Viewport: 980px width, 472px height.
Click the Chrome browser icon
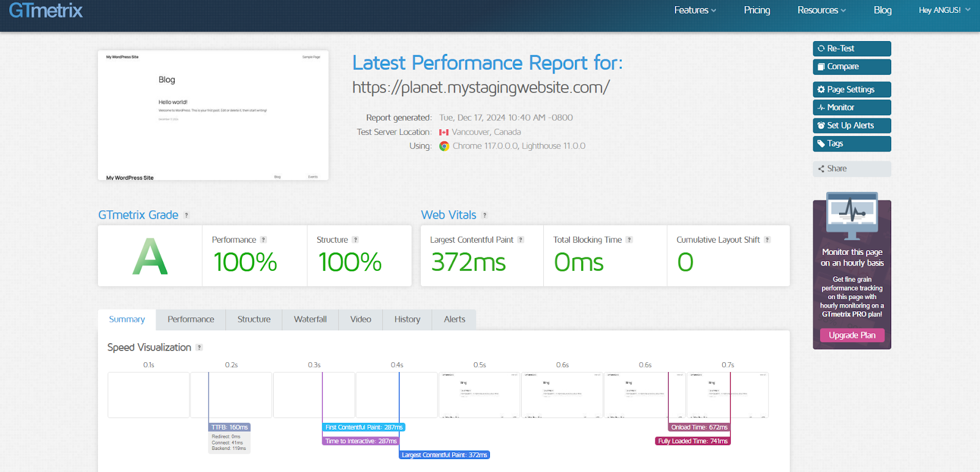coord(444,146)
